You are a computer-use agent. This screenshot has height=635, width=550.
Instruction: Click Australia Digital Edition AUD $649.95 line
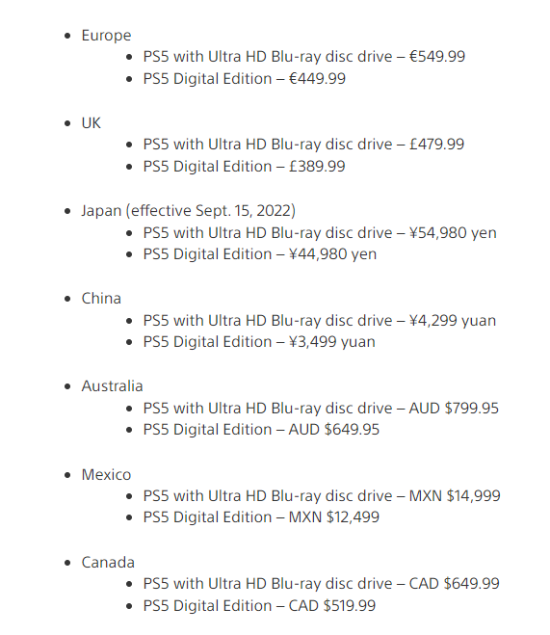click(x=261, y=429)
